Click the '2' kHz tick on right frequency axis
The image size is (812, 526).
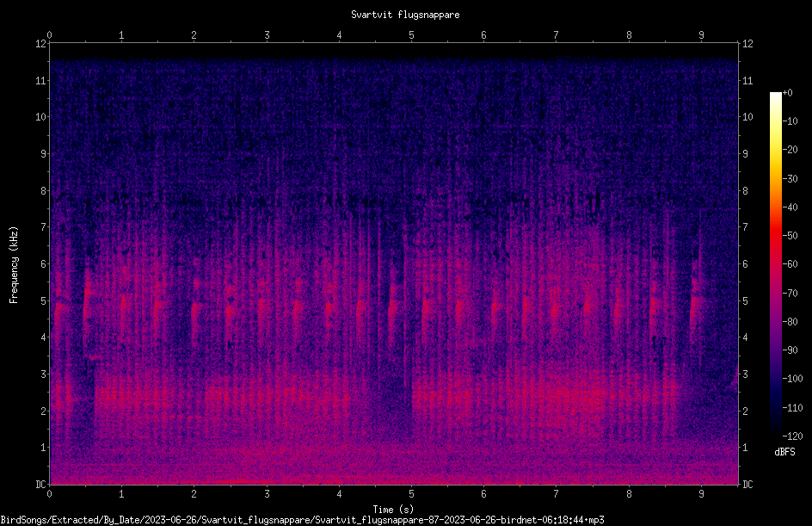[x=745, y=411]
